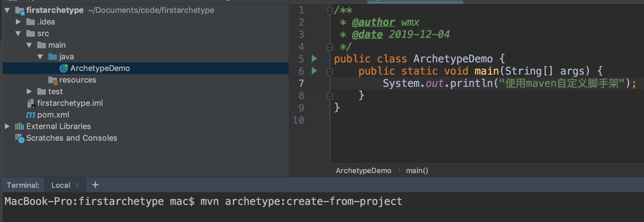Image resolution: width=644 pixels, height=222 pixels.
Task: Expand the test folder
Action: pyautogui.click(x=29, y=91)
